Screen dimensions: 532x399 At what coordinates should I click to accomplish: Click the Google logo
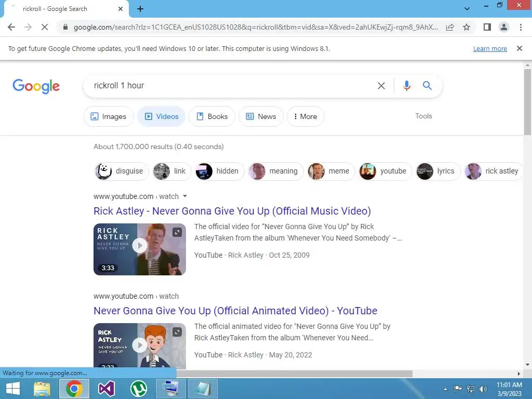pos(36,86)
